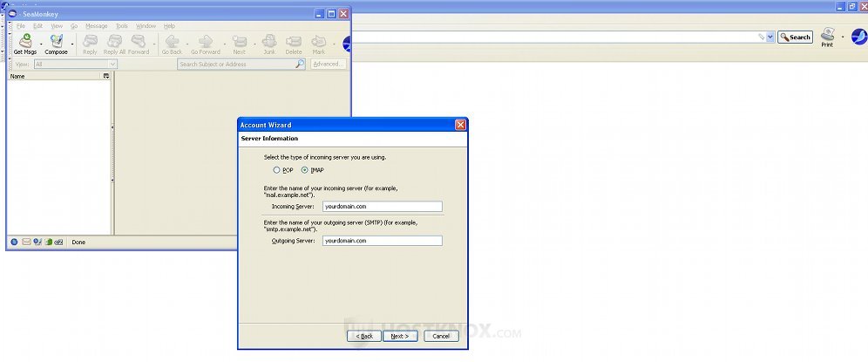This screenshot has height=362, width=868.
Task: Open Address Book from status bar icon
Action: (48, 242)
